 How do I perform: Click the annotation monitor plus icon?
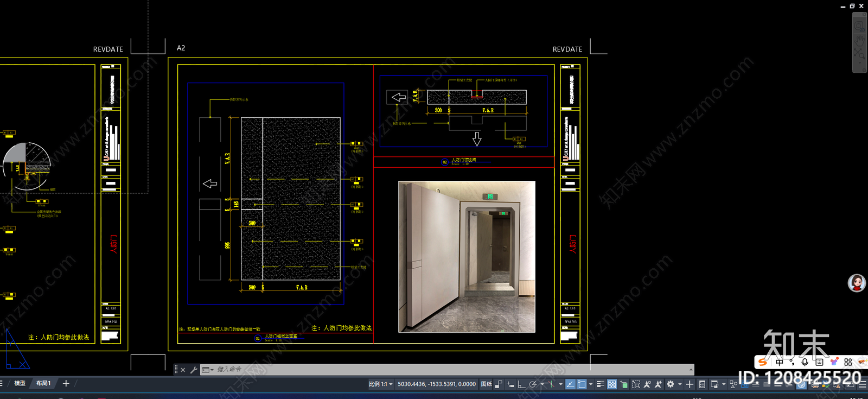[690, 384]
